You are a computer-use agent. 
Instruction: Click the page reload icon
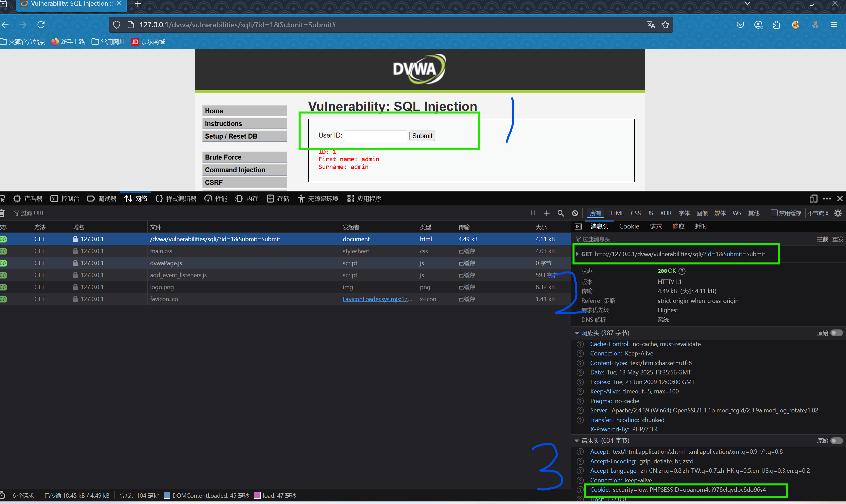41,25
